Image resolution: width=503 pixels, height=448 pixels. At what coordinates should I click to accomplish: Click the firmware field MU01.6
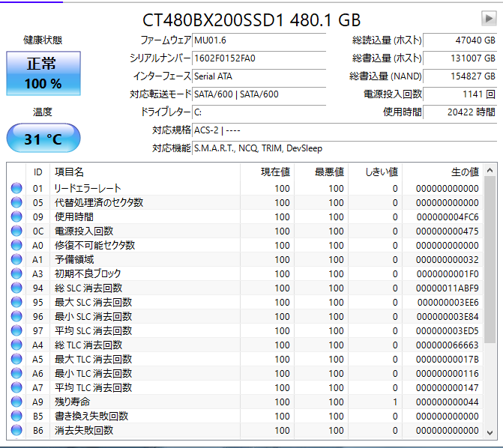point(259,40)
